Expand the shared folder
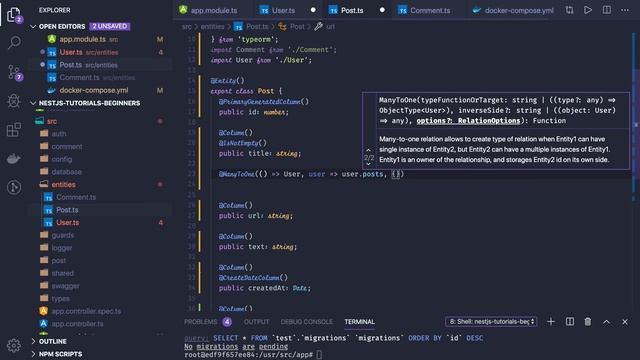Screen dimensions: 640x360 click(100, 273)
